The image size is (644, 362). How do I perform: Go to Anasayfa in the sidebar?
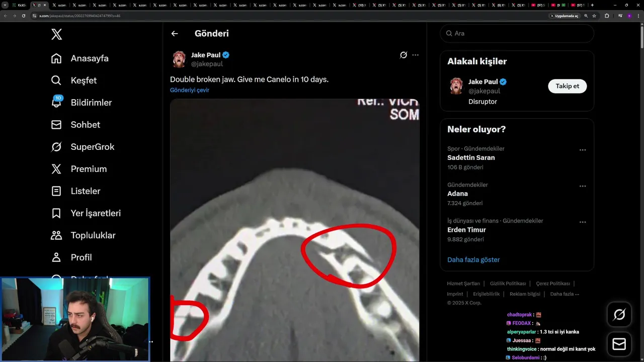[x=90, y=58]
